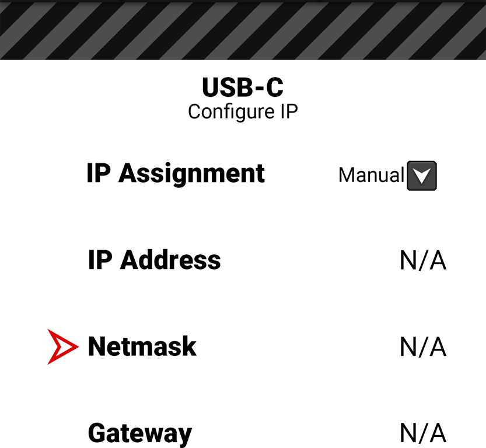Tap the word Address in IP Address

(170, 260)
